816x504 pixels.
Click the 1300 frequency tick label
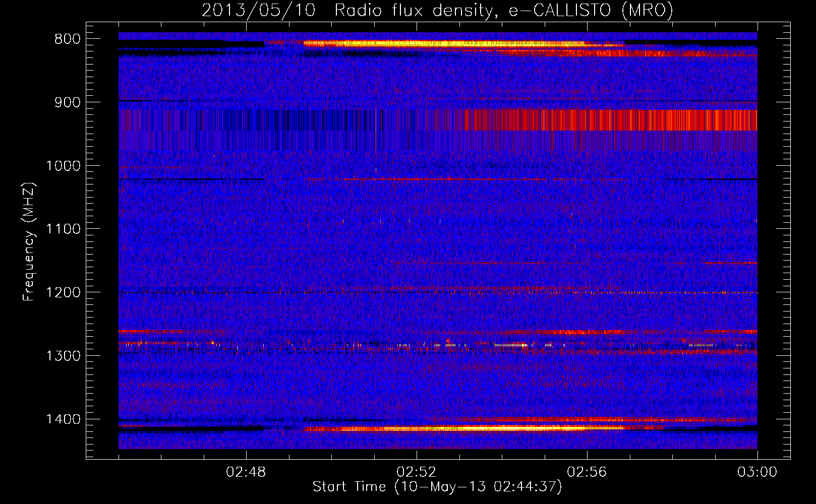(x=63, y=356)
